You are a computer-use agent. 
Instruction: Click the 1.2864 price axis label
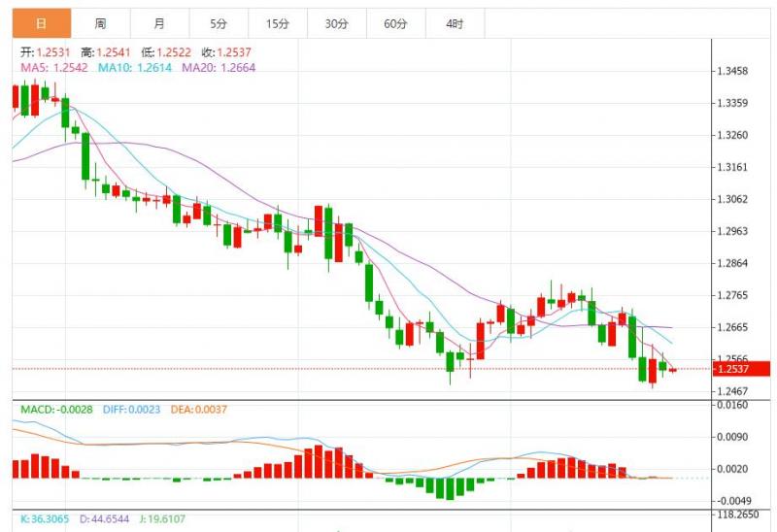pyautogui.click(x=732, y=263)
